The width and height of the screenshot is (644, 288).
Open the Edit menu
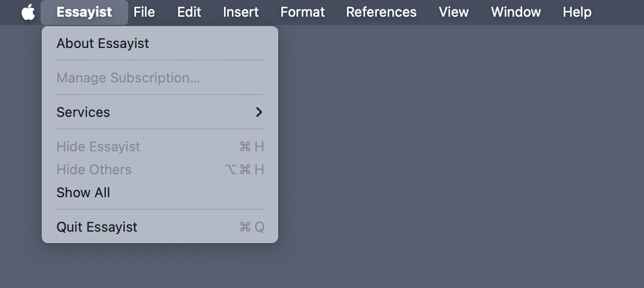pos(189,12)
